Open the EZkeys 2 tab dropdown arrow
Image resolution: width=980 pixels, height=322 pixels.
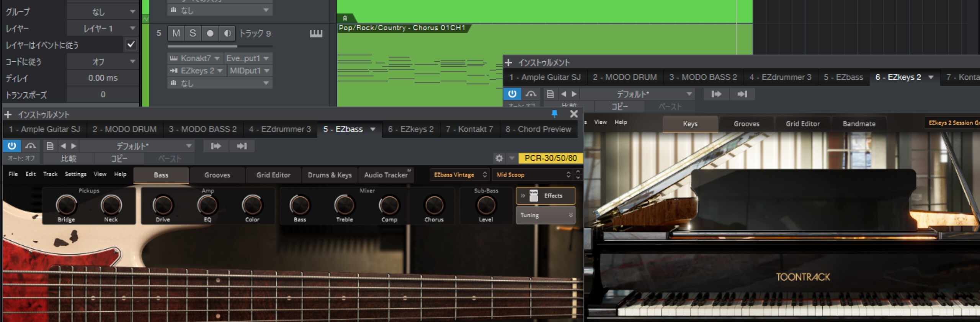pos(931,77)
